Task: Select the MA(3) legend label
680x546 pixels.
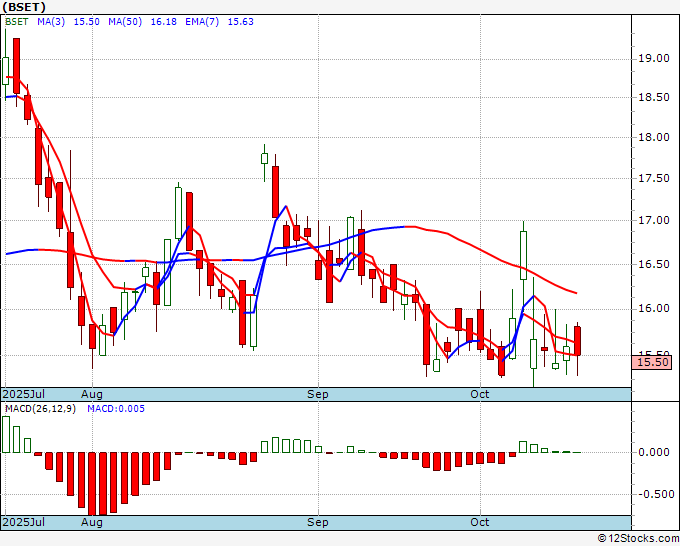Action: coord(51,22)
